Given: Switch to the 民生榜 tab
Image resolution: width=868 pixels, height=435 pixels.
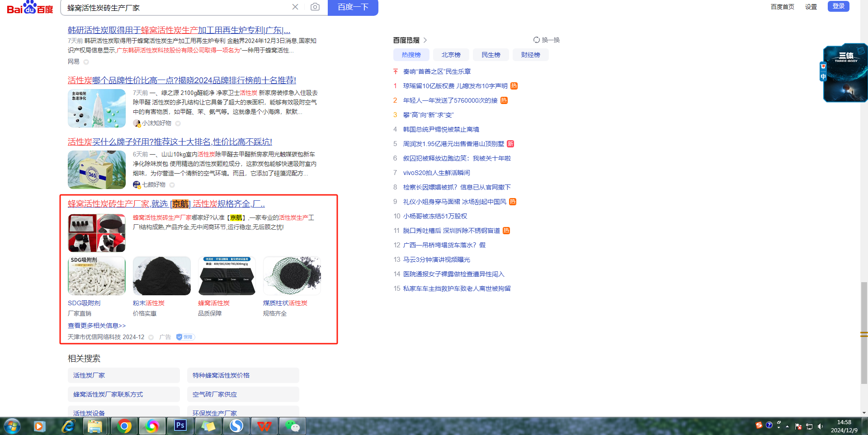Looking at the screenshot, I should click(491, 55).
